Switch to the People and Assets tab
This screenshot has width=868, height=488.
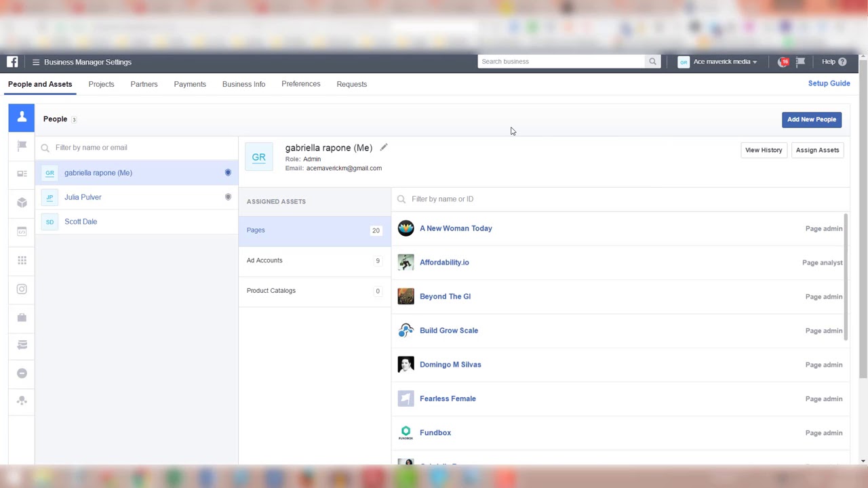40,84
